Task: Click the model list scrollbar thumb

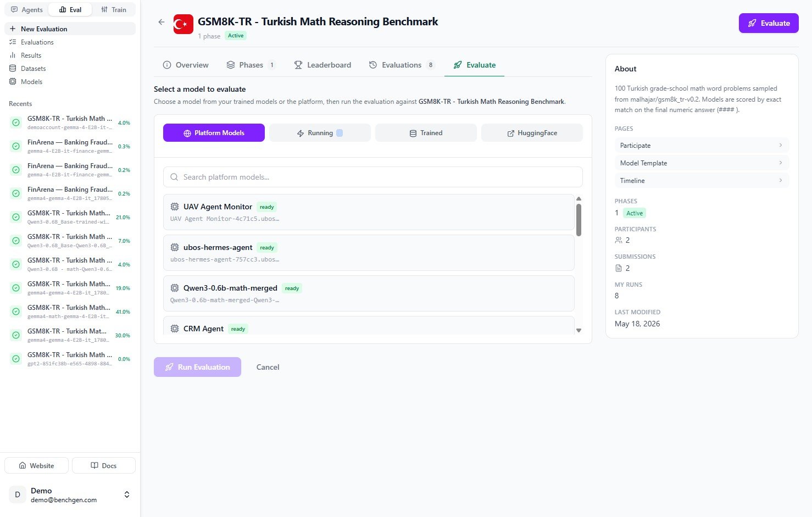Action: pos(579,220)
